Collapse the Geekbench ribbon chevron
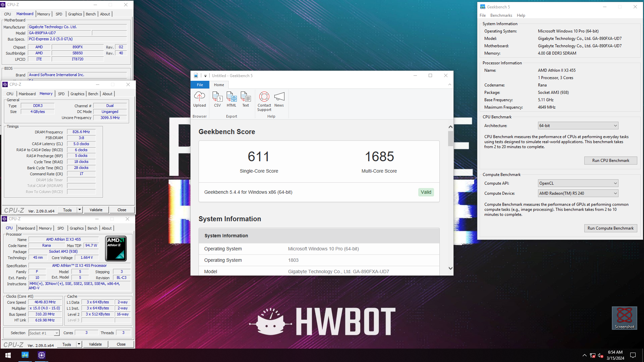This screenshot has width=644, height=362. pos(450,85)
